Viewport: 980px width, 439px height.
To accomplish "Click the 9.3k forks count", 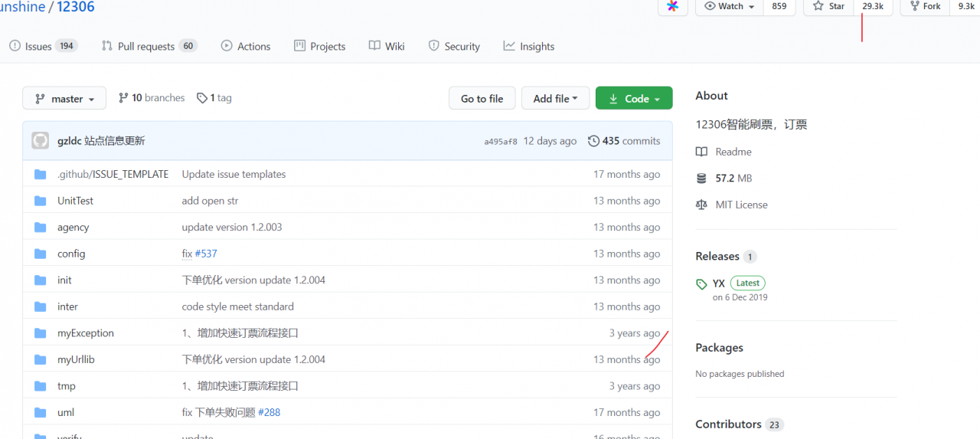I will click(966, 6).
